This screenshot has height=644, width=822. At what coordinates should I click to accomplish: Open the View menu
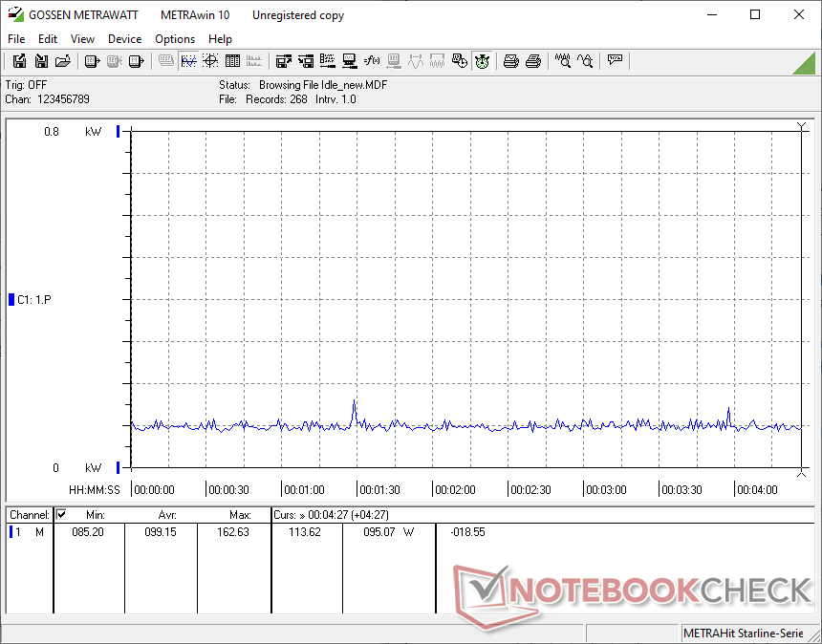(x=82, y=39)
